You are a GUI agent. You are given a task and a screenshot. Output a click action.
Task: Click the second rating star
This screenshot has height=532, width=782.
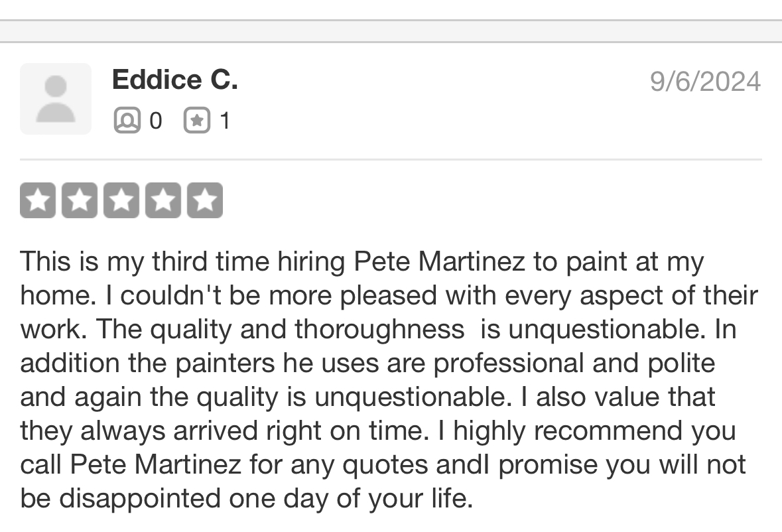(80, 200)
